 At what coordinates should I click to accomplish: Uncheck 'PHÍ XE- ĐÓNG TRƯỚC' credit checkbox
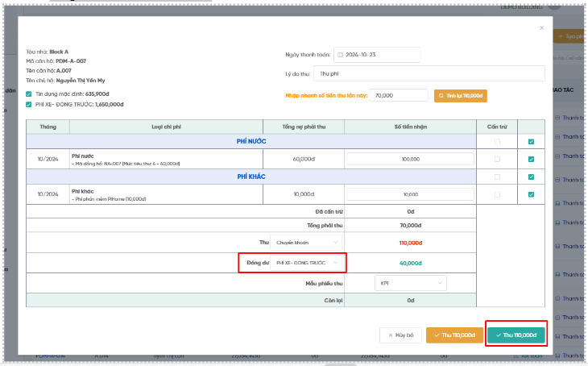[x=28, y=104]
